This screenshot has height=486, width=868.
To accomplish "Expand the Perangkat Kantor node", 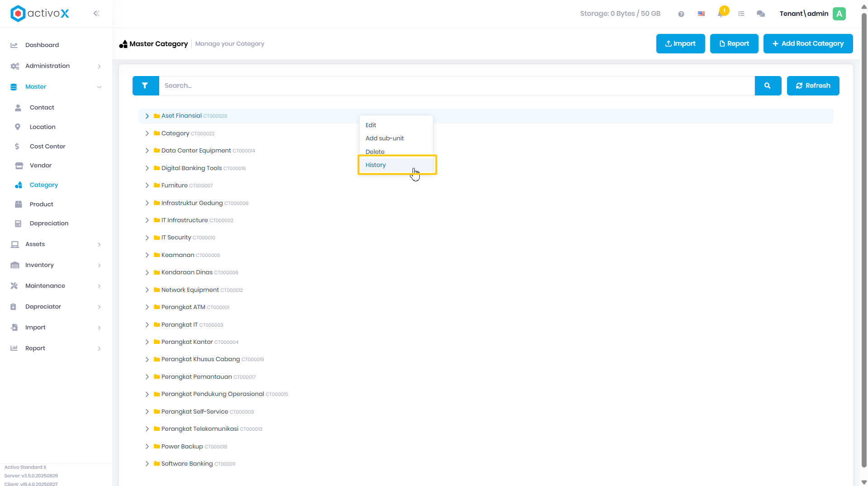I will pyautogui.click(x=147, y=342).
